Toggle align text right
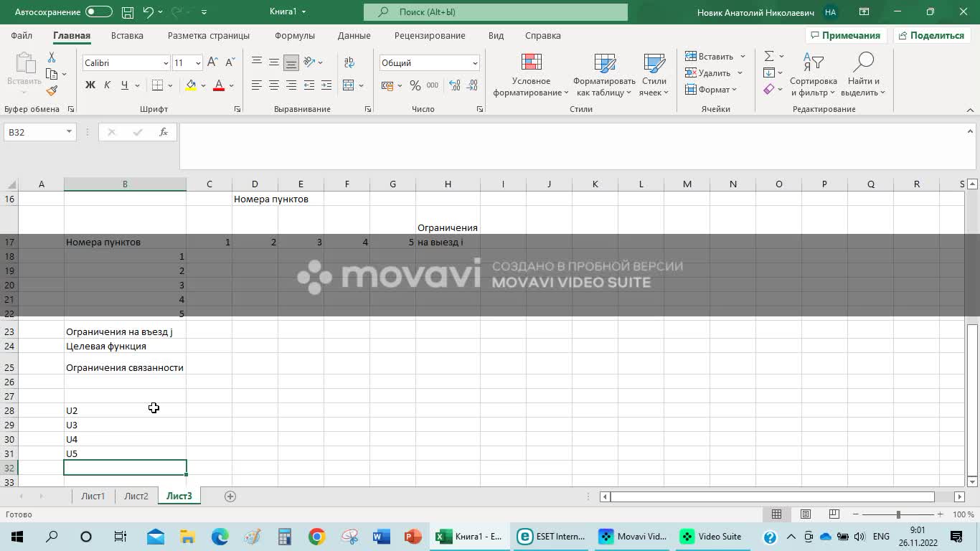980x551 pixels. (291, 85)
